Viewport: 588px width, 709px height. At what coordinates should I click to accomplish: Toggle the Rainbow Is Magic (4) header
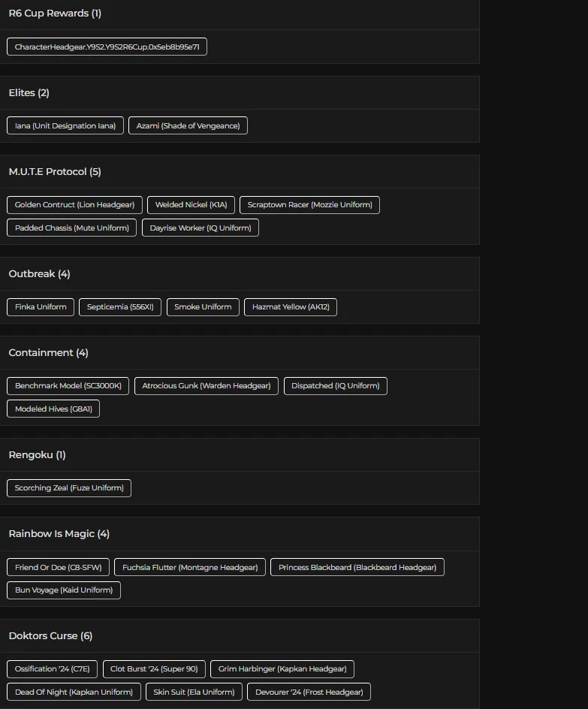[59, 533]
